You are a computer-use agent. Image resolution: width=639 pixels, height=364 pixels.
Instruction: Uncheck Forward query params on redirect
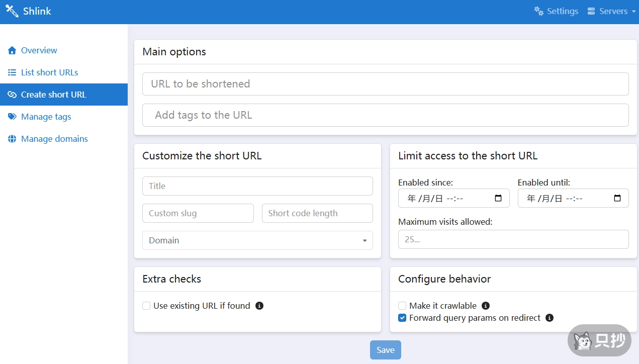pyautogui.click(x=402, y=318)
